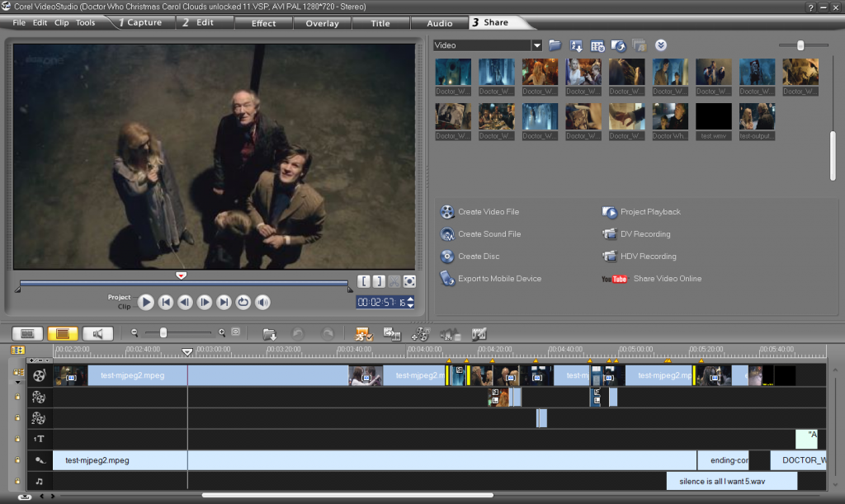Enlarge the preview window
845x504 pixels.
[408, 281]
